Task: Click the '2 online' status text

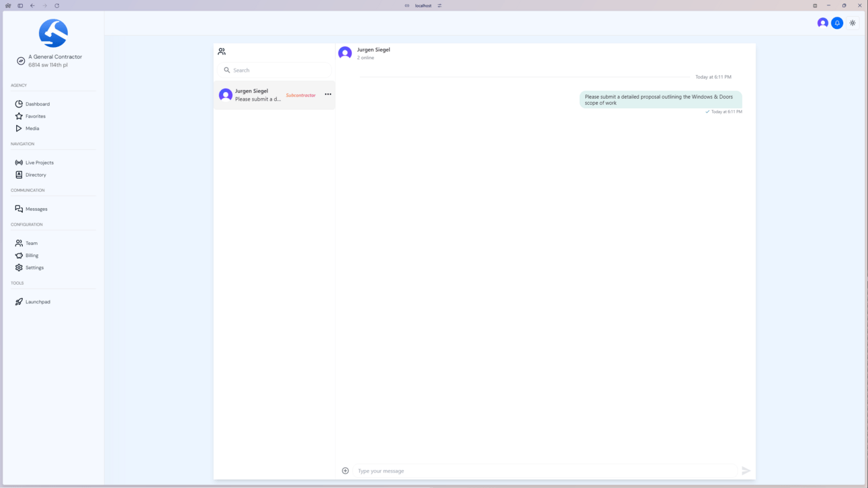Action: tap(365, 58)
